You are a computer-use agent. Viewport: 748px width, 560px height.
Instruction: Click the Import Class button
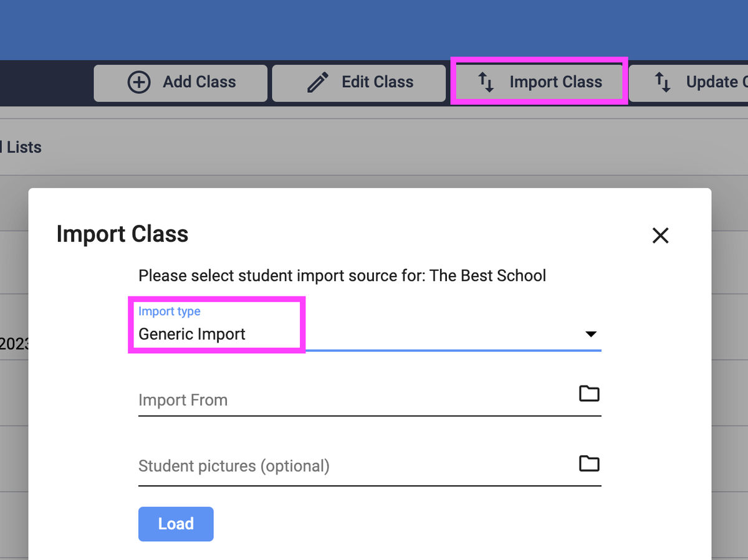[539, 83]
